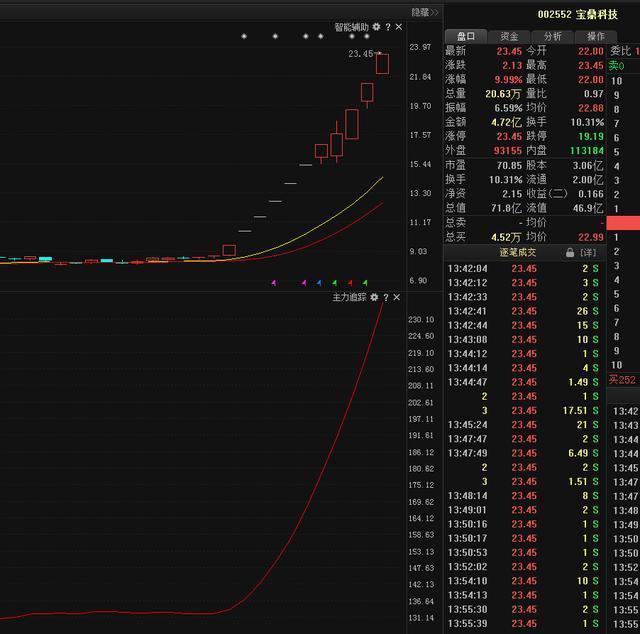Click the 逐笔成交 section header

point(518,253)
